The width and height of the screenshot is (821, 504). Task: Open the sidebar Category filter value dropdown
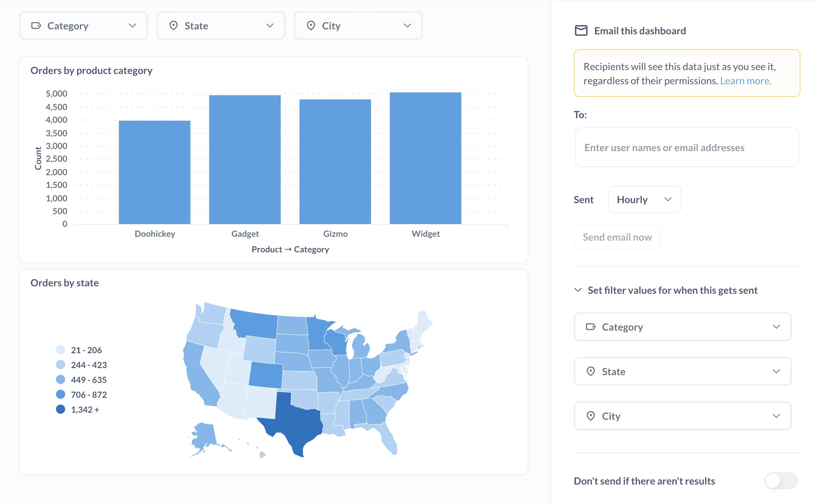click(683, 327)
